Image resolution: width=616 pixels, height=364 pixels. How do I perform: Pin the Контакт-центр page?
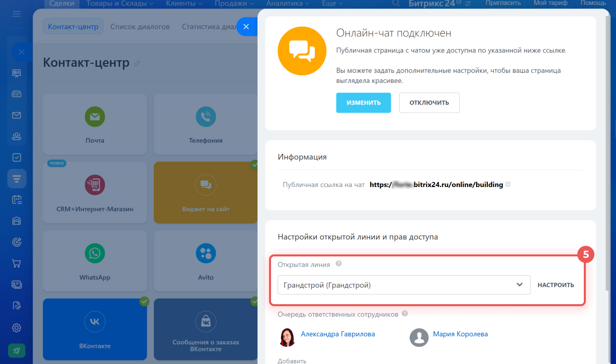pyautogui.click(x=137, y=63)
